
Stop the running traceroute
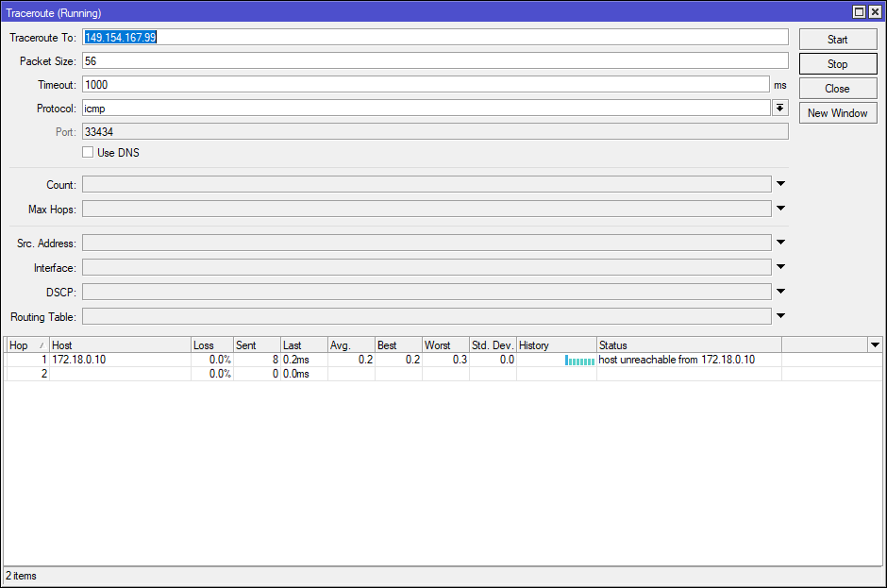(x=838, y=64)
